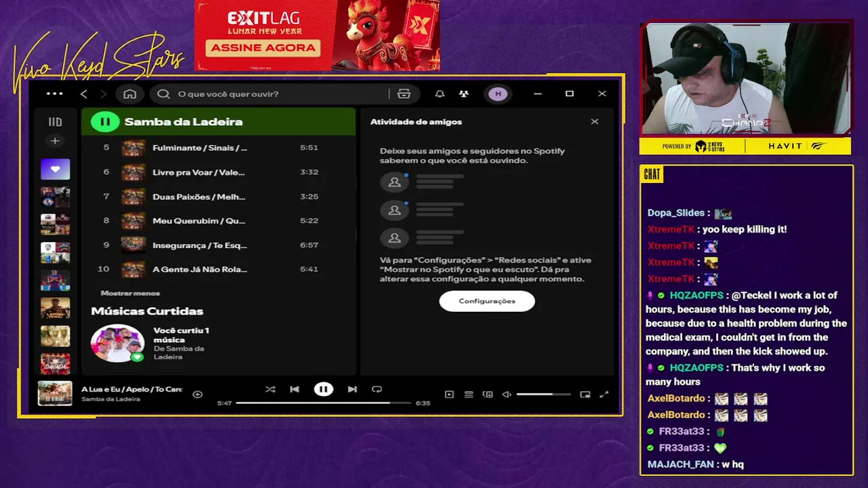Click the streamer webcam feed
868x488 pixels.
(x=745, y=78)
